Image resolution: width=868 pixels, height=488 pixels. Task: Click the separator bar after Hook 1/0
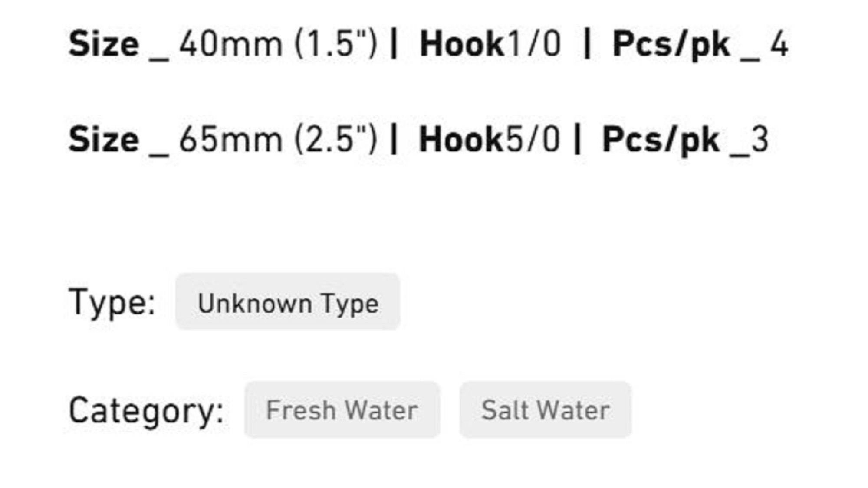tap(588, 44)
